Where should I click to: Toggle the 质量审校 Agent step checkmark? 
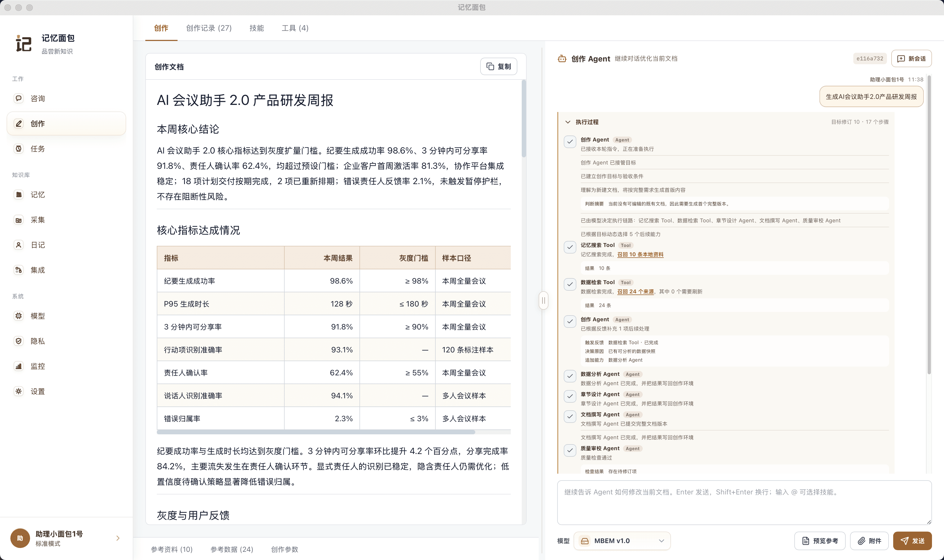570,450
